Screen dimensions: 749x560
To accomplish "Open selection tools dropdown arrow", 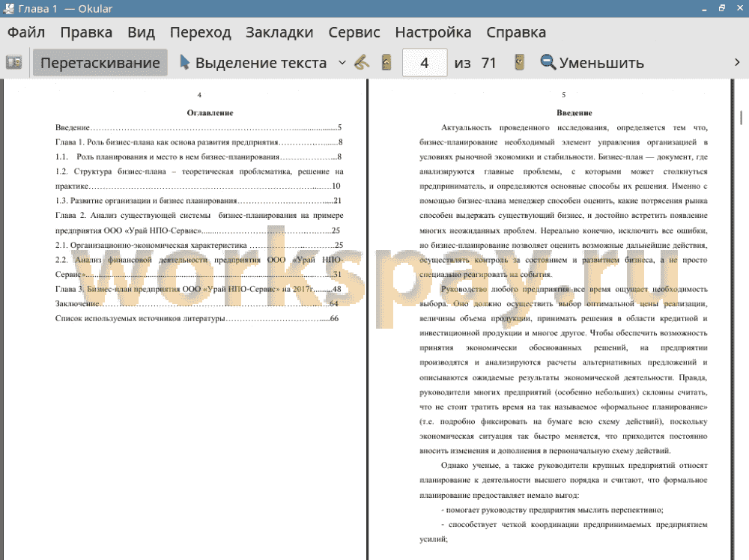I will pyautogui.click(x=342, y=63).
